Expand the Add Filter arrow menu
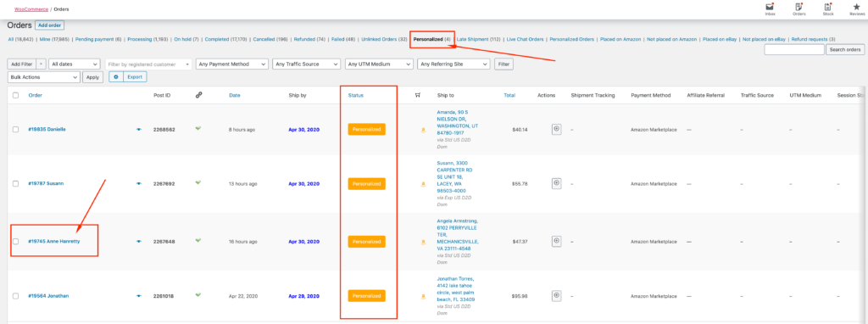Viewport: 868px width, 324px height. 42,64
